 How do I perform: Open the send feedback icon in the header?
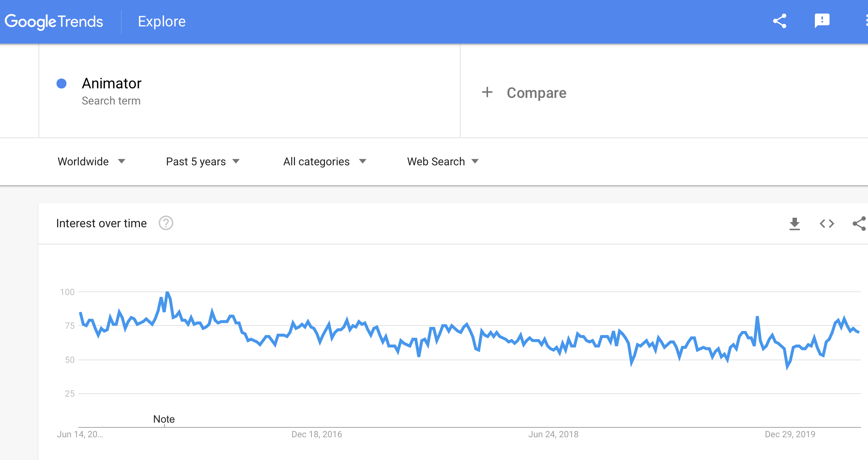point(822,21)
